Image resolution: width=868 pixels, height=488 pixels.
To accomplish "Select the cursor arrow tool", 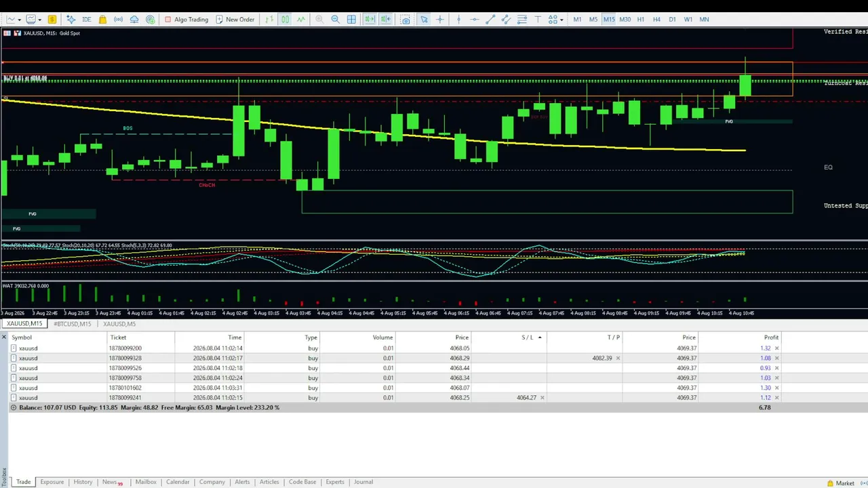I will coord(424,20).
